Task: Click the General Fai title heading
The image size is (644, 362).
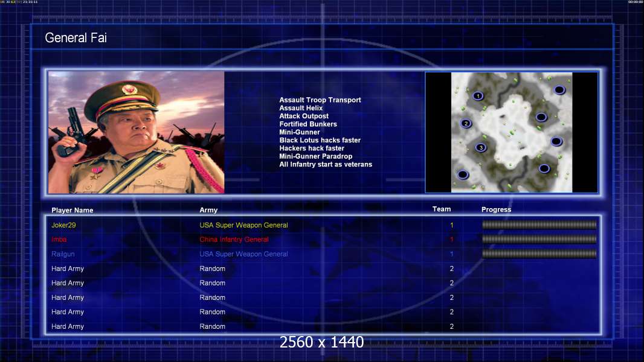Action: coord(76,38)
